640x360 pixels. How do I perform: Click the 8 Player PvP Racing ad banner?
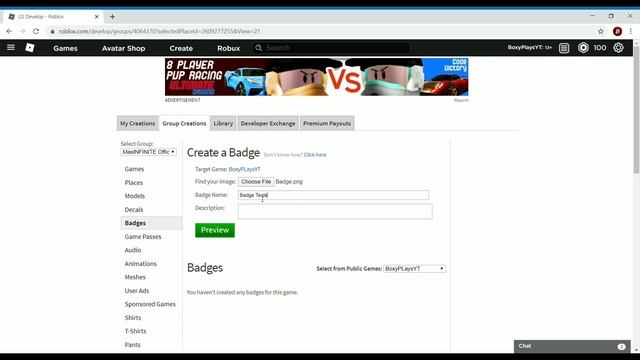click(316, 77)
